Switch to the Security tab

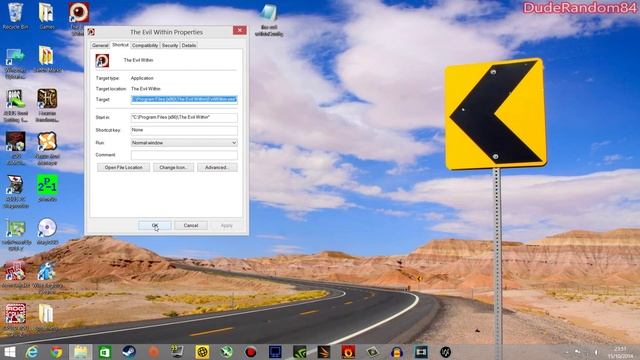pyautogui.click(x=170, y=45)
